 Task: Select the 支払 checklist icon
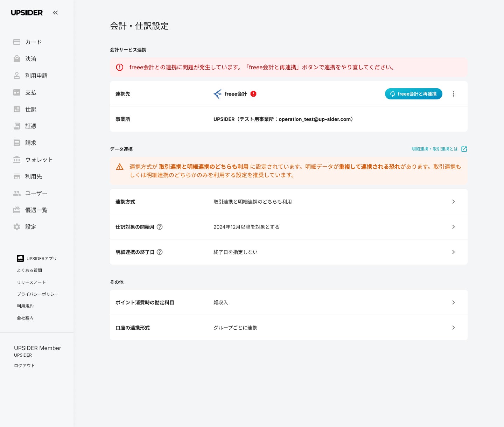click(17, 92)
